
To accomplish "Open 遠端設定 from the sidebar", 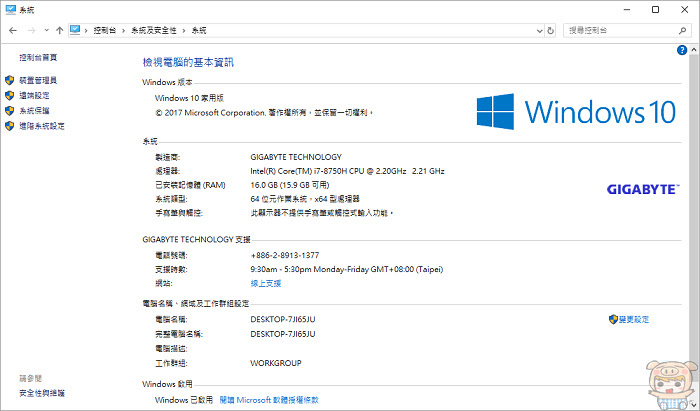I will click(x=34, y=95).
